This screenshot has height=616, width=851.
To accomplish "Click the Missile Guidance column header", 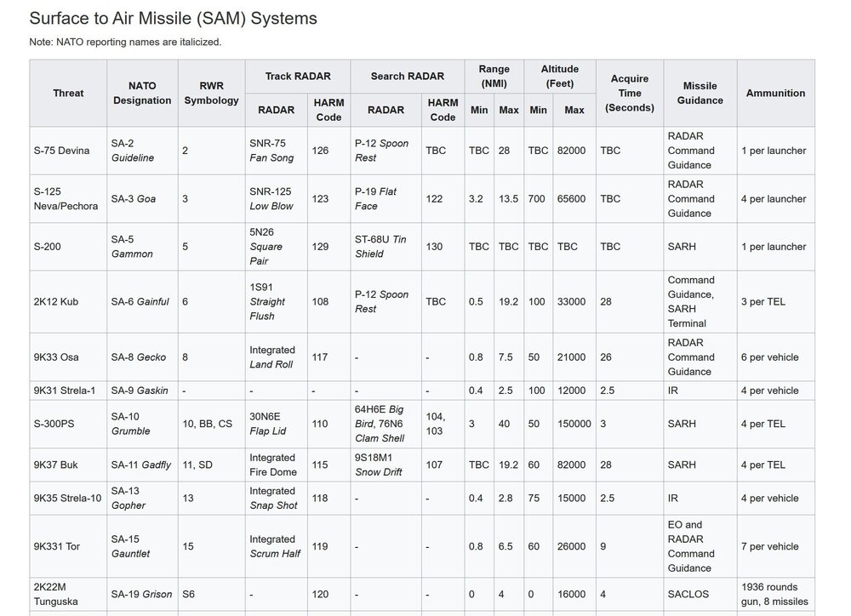I will click(x=700, y=93).
